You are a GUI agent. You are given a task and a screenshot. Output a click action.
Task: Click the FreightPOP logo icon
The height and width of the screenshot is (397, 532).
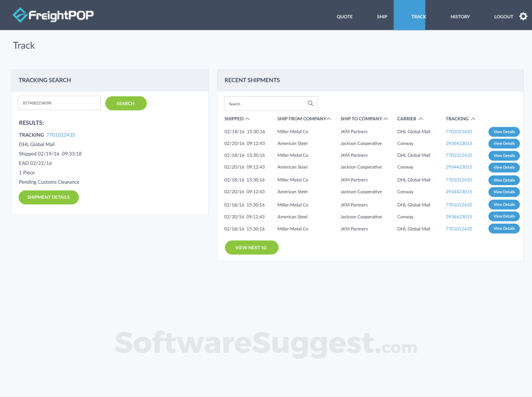click(21, 16)
